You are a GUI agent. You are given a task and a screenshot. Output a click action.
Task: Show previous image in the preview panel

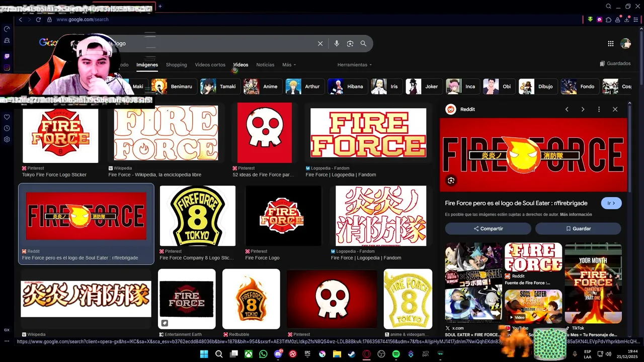[x=567, y=109]
